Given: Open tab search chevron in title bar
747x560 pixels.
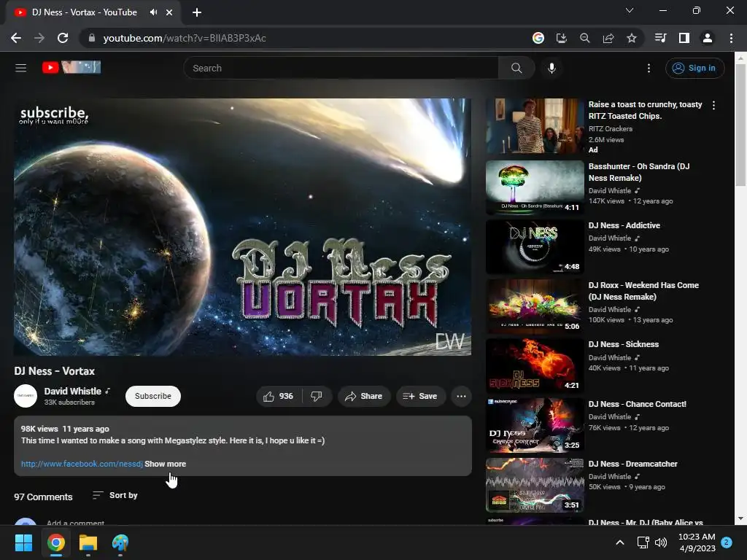Looking at the screenshot, I should [x=630, y=10].
